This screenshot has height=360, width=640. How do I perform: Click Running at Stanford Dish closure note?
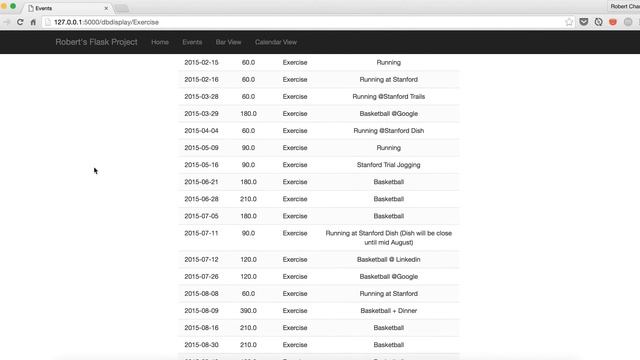(x=389, y=238)
